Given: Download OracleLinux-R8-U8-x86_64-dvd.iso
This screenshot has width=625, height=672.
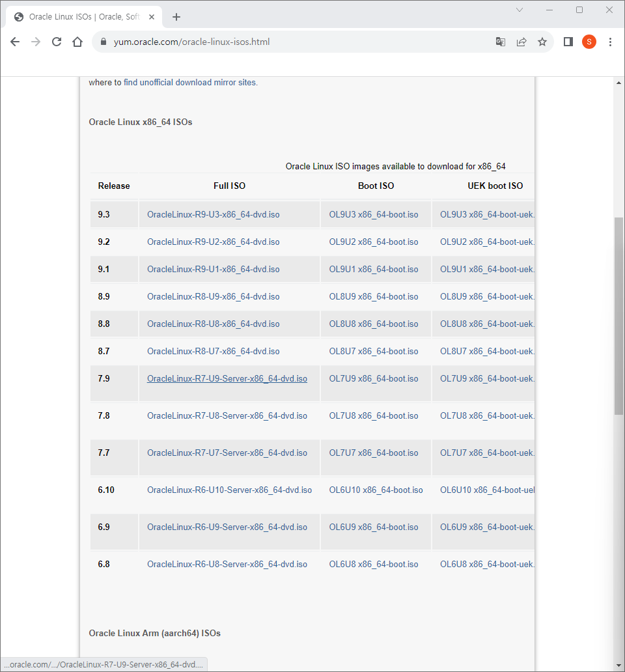Looking at the screenshot, I should pyautogui.click(x=214, y=324).
